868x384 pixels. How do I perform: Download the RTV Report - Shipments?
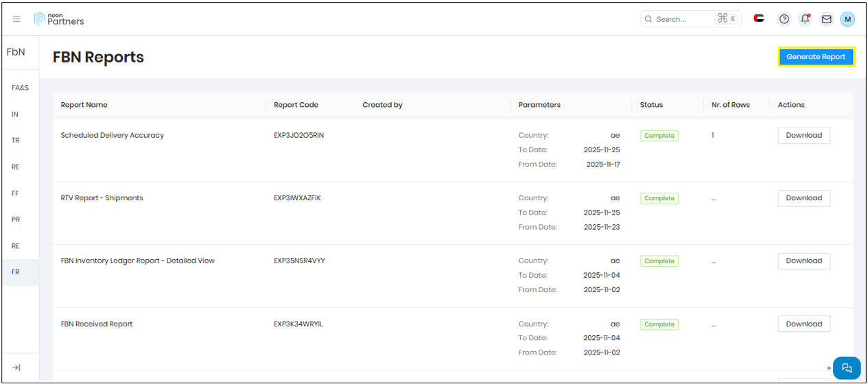point(804,198)
